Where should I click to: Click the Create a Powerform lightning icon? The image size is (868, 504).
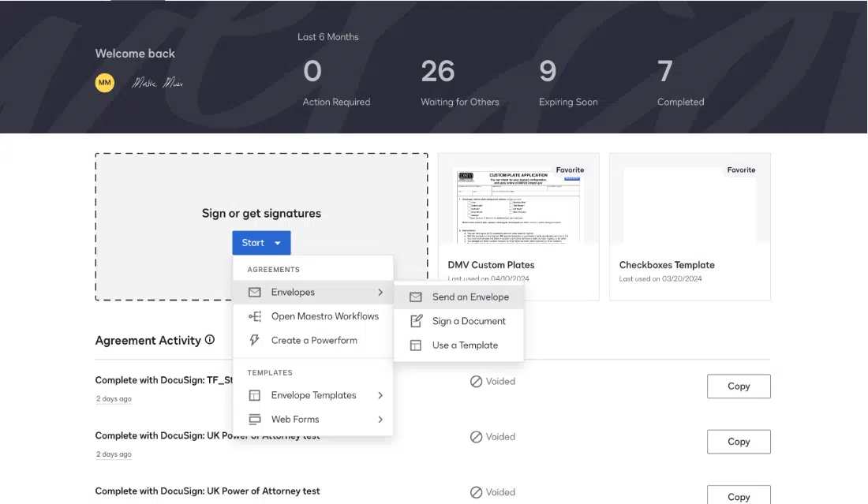point(254,340)
